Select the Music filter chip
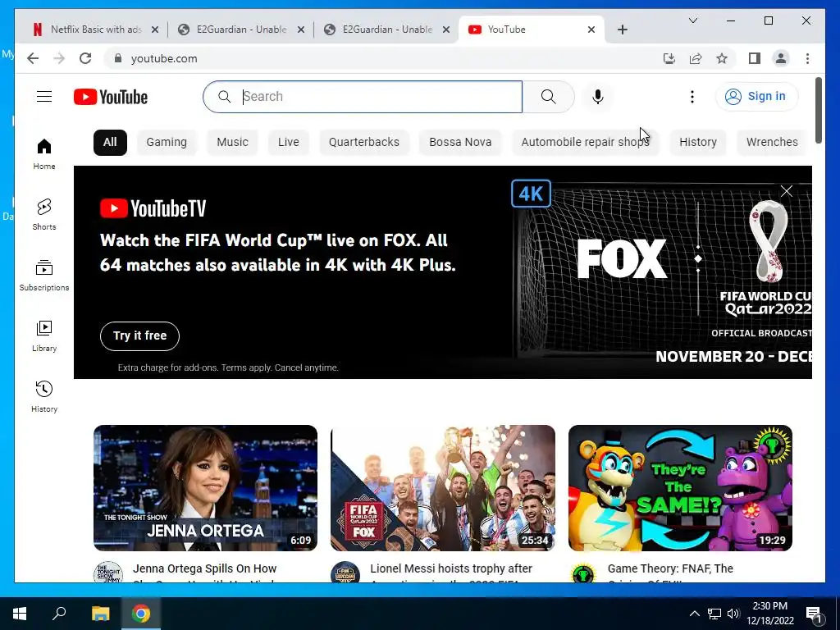The width and height of the screenshot is (840, 630). pos(232,143)
